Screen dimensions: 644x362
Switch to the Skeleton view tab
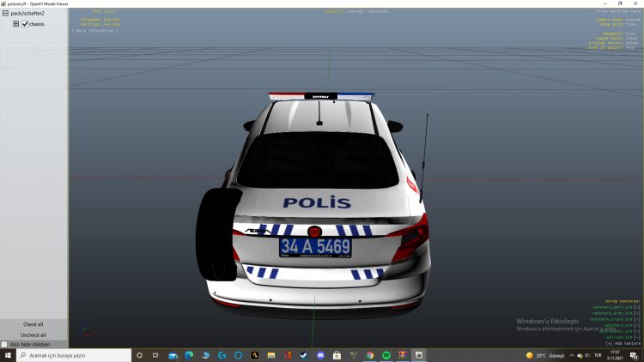tap(377, 11)
